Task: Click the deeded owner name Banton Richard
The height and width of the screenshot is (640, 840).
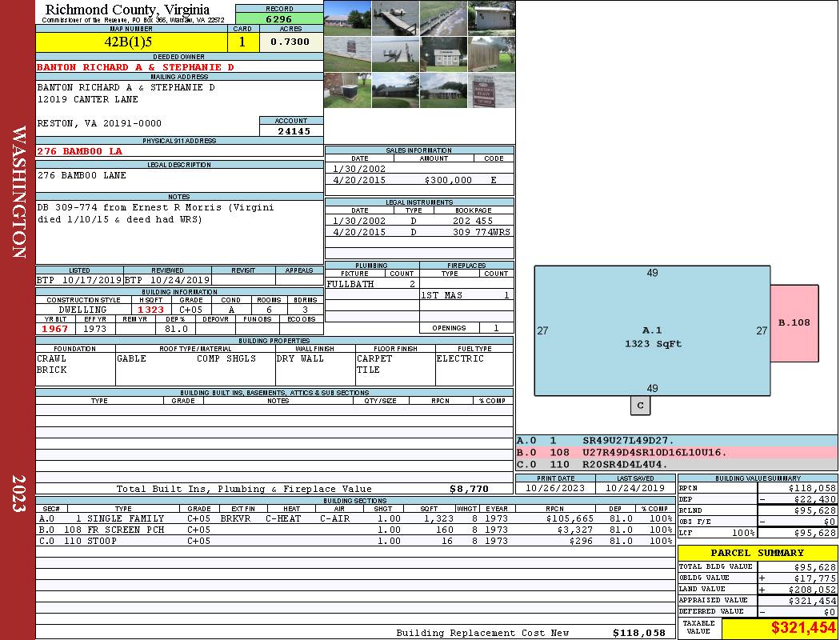Action: point(136,67)
